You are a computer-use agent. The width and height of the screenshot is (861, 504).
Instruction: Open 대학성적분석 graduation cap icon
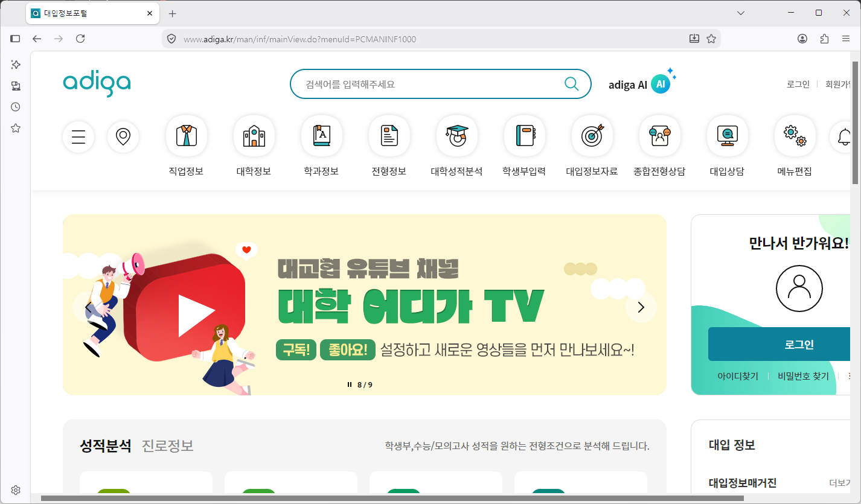tap(457, 136)
